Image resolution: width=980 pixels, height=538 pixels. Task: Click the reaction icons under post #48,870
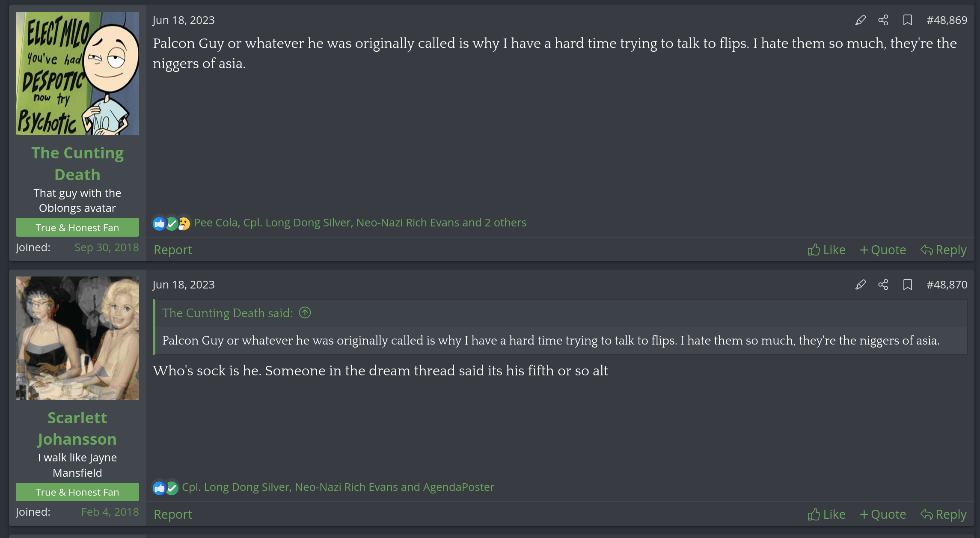tap(166, 487)
